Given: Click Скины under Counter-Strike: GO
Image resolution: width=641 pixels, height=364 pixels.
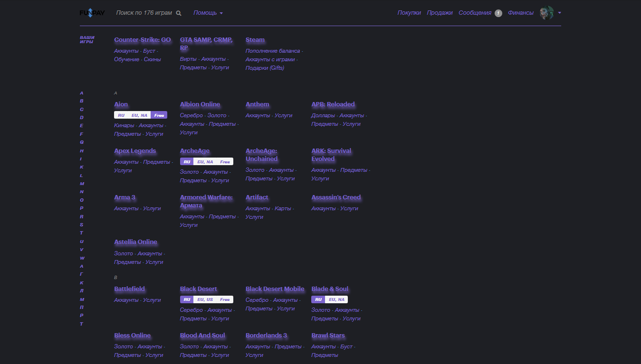Looking at the screenshot, I should [153, 59].
